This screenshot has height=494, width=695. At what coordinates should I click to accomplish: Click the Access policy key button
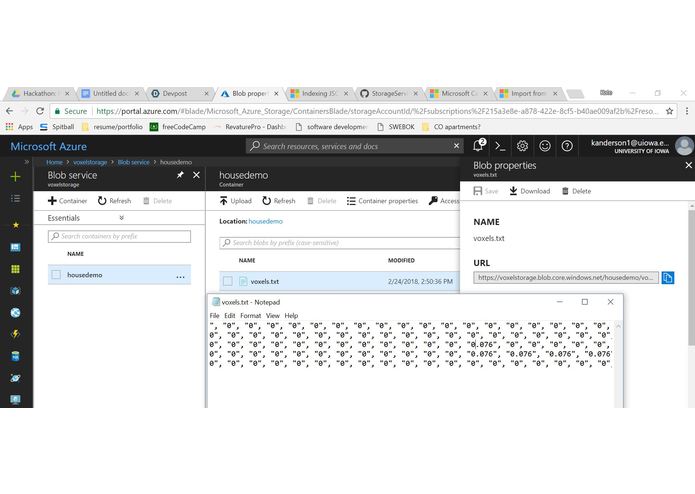point(444,201)
